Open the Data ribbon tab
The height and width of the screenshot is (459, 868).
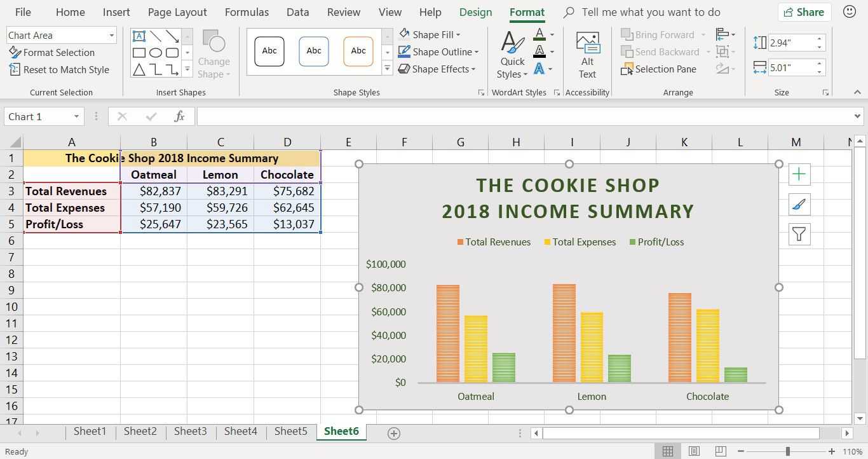297,12
